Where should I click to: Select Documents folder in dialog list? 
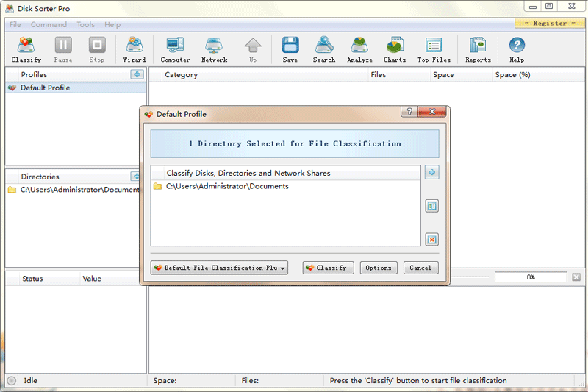pos(227,187)
